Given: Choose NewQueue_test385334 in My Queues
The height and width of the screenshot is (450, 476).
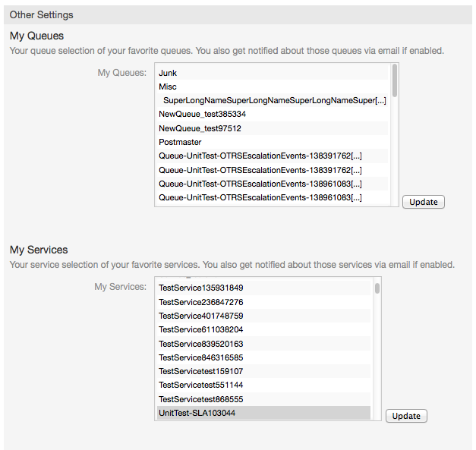Looking at the screenshot, I should pyautogui.click(x=202, y=114).
